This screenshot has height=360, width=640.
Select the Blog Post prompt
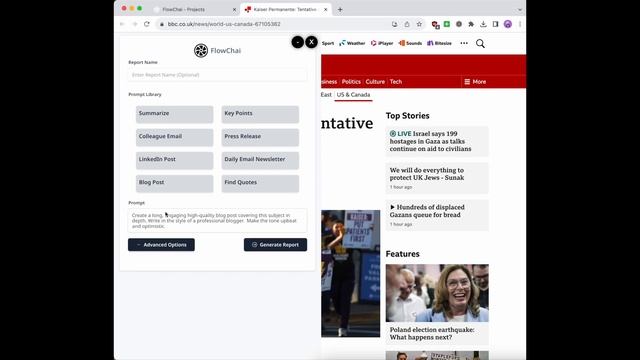174,184
